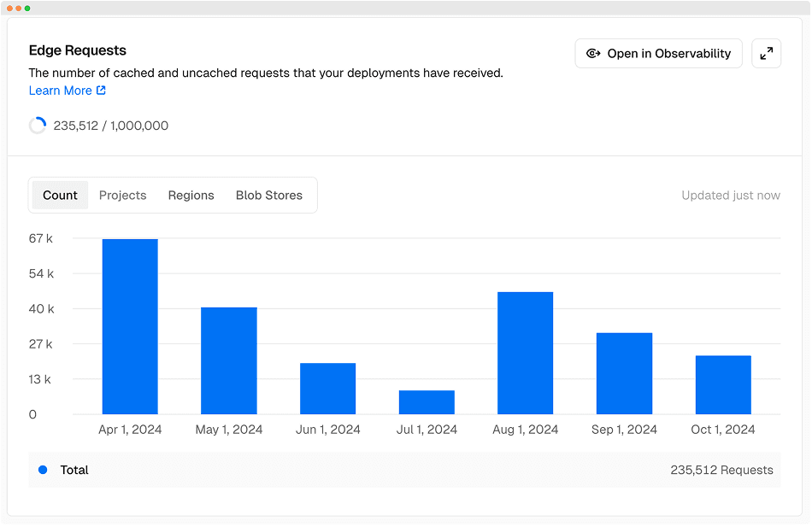Click the circular usage progress indicator
This screenshot has width=812, height=527.
click(38, 126)
